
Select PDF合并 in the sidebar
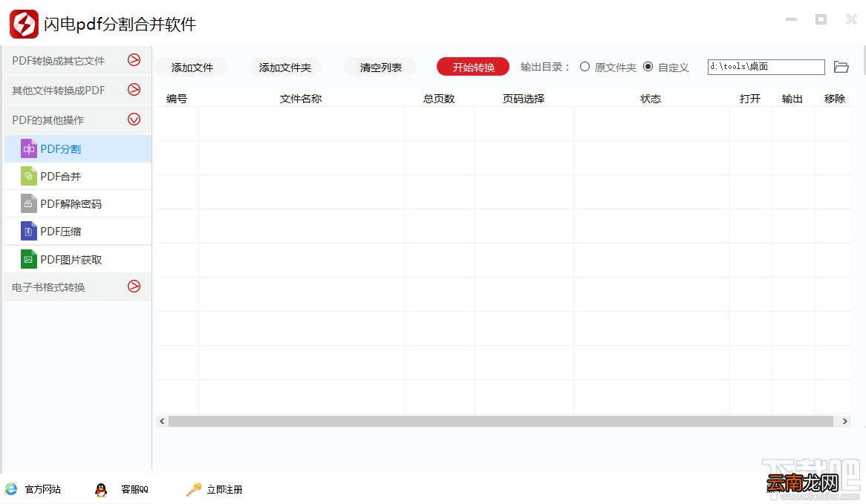pos(78,177)
